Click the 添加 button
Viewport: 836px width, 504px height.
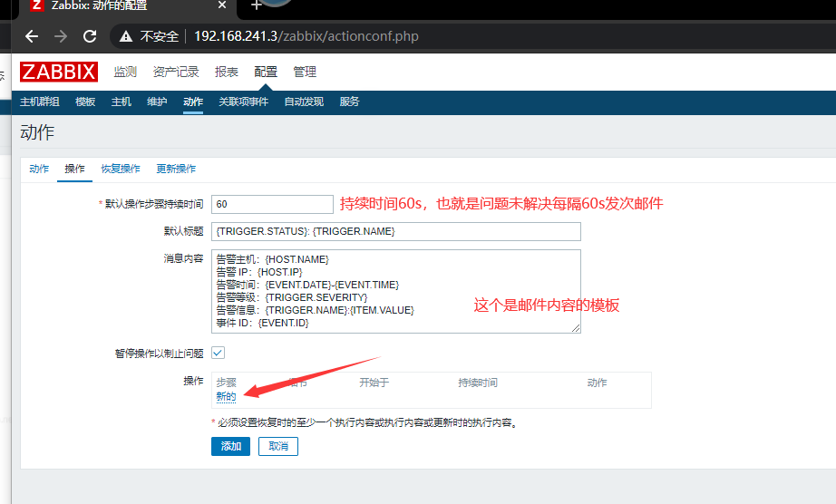pyautogui.click(x=231, y=446)
